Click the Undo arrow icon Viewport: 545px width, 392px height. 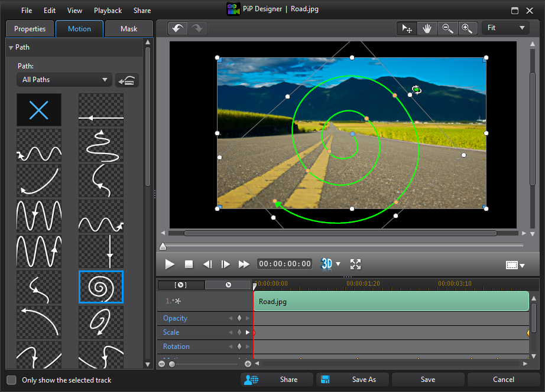pyautogui.click(x=177, y=28)
